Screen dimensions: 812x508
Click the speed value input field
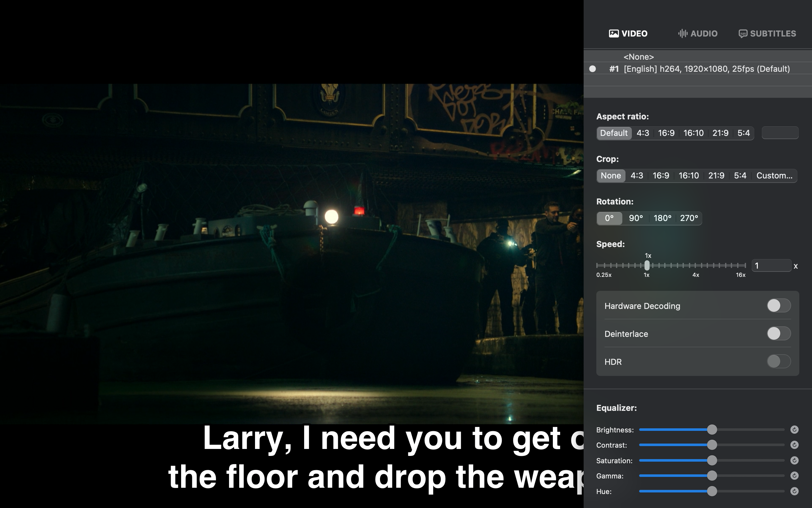771,266
